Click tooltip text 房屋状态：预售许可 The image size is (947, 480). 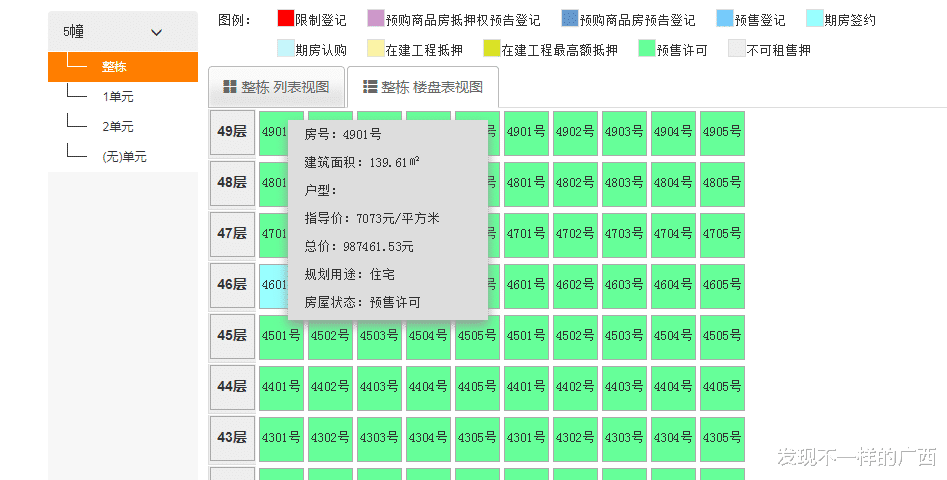click(362, 302)
